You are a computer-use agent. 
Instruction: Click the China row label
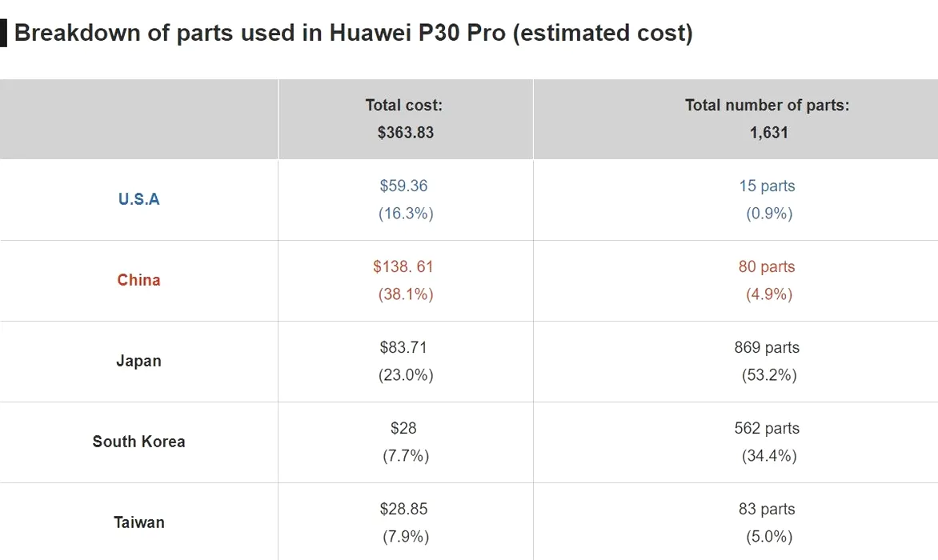(x=138, y=280)
